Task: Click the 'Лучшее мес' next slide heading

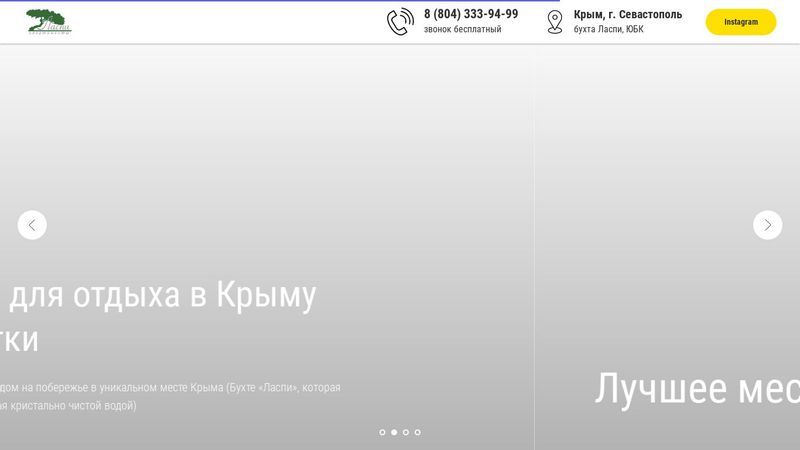Action: pyautogui.click(x=696, y=389)
